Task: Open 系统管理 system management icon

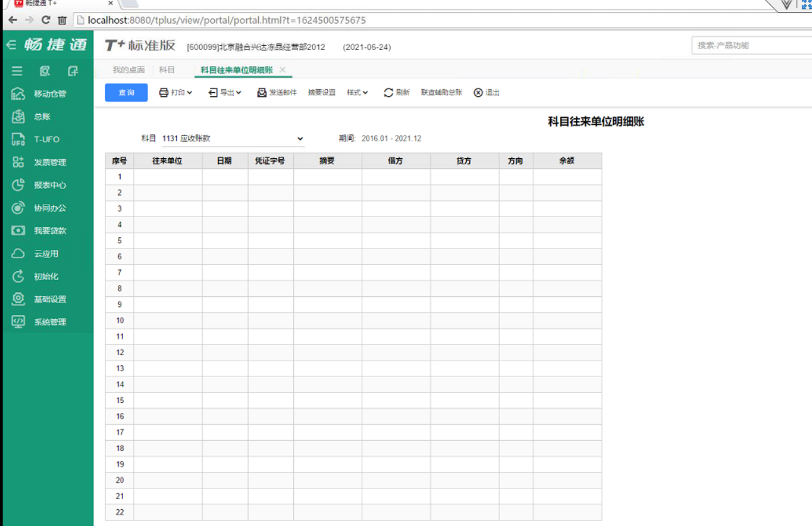Action: point(18,321)
